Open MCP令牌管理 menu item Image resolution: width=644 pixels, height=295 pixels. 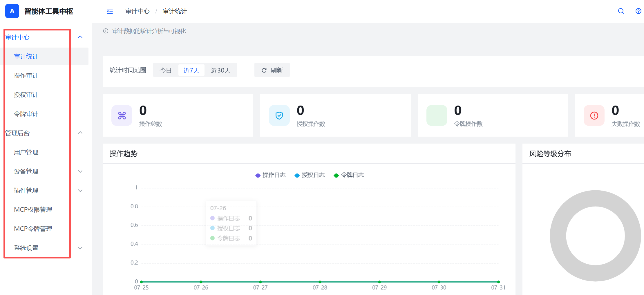[x=44, y=229]
